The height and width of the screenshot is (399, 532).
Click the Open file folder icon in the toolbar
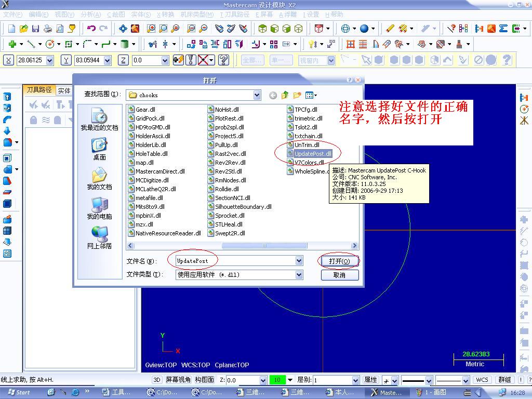pyautogui.click(x=23, y=29)
